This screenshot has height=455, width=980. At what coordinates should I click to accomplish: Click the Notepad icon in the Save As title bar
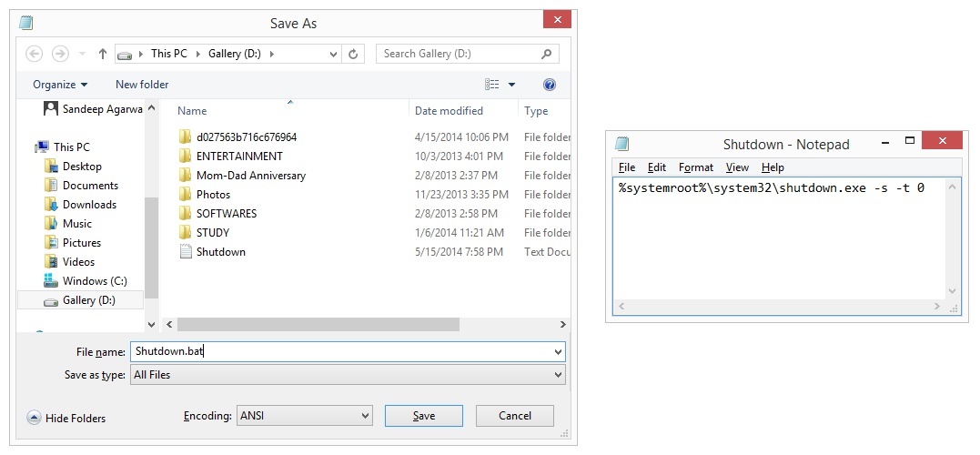pos(25,23)
